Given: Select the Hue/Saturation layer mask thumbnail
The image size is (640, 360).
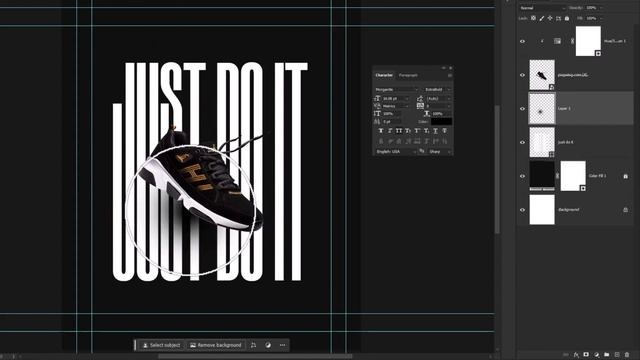Looking at the screenshot, I should point(588,41).
